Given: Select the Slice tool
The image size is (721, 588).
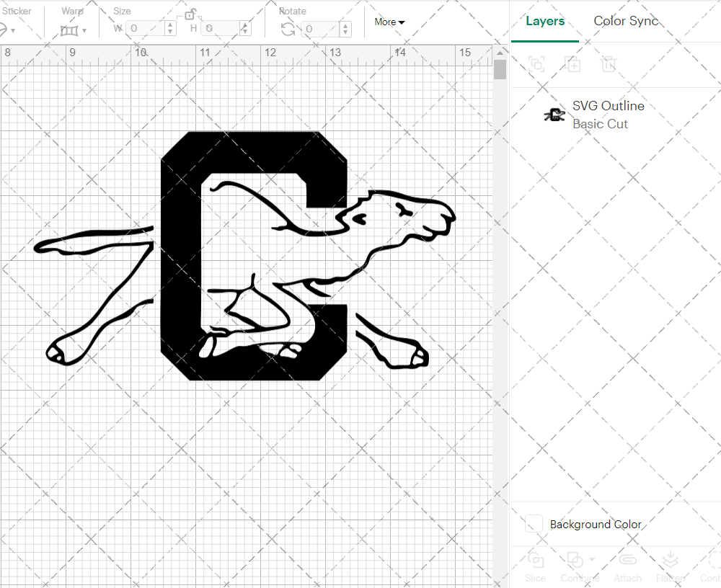Looking at the screenshot, I should [535, 566].
